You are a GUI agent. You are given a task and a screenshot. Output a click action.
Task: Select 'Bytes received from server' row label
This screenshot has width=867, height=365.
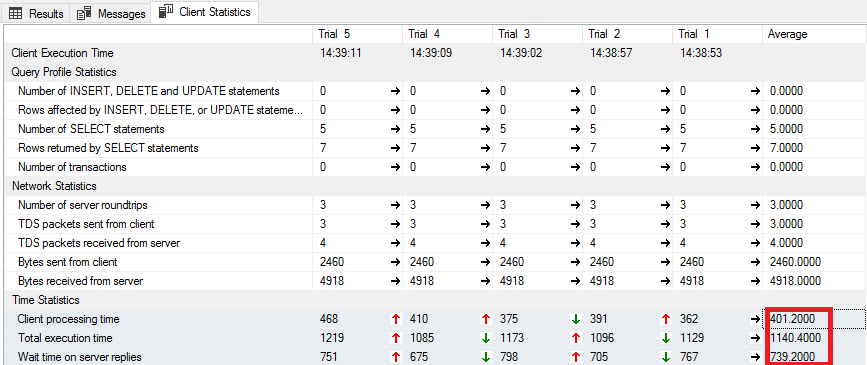pyautogui.click(x=81, y=281)
